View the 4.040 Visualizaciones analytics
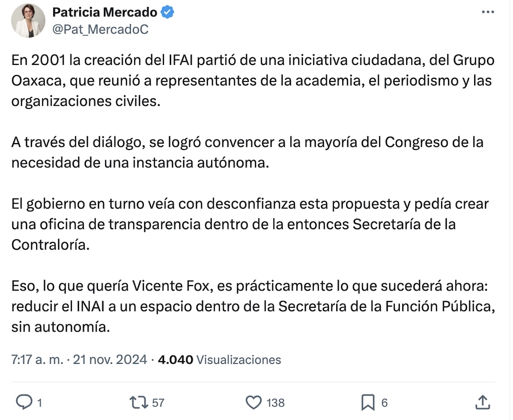 pyautogui.click(x=219, y=360)
